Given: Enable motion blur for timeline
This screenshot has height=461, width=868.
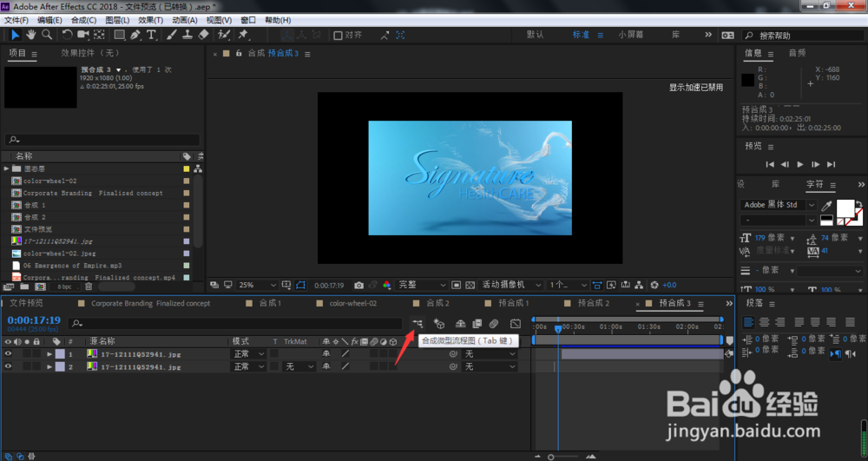Looking at the screenshot, I should point(494,323).
